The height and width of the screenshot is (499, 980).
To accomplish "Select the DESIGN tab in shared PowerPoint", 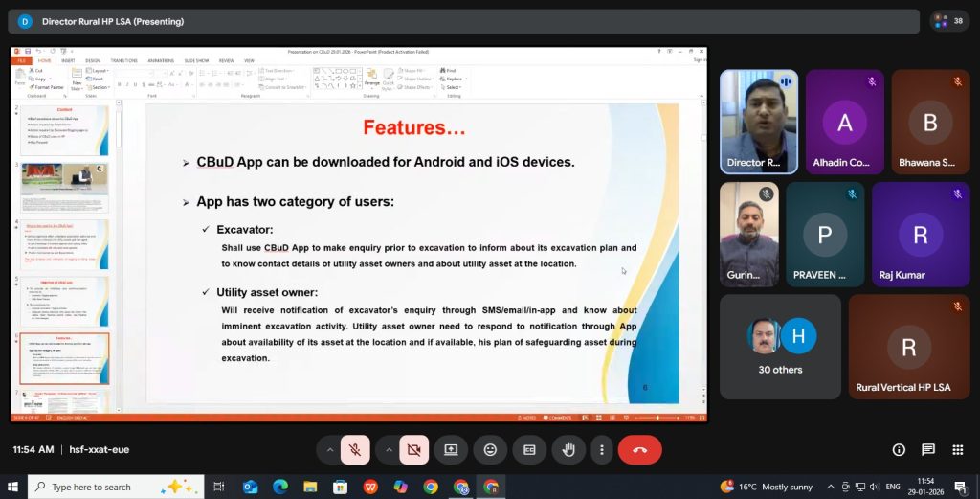I will (94, 60).
